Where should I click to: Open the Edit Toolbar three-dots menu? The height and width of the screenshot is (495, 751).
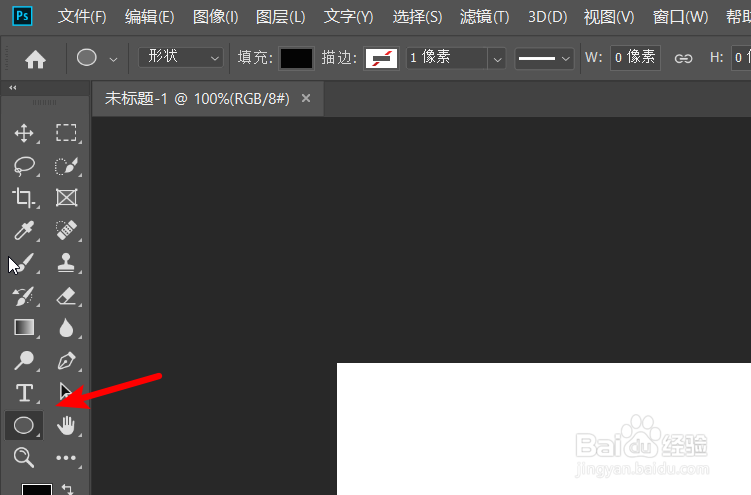point(66,458)
